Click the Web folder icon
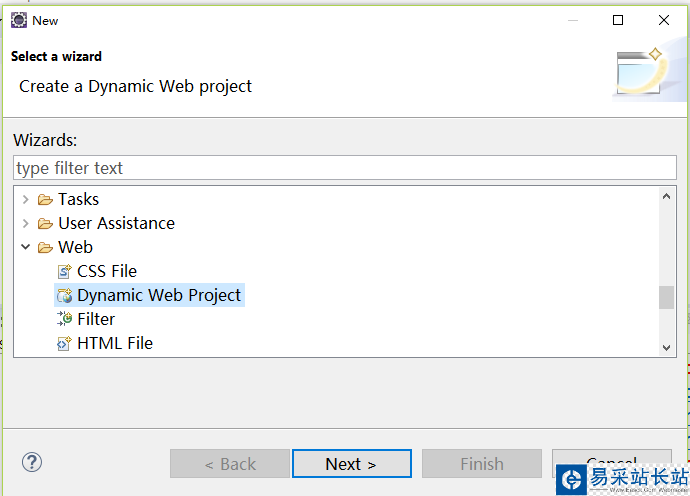Image resolution: width=690 pixels, height=496 pixels. [45, 247]
